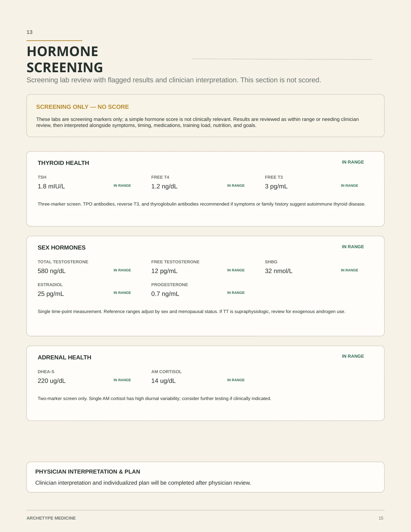411x532 pixels.
Task: Click the IN RANGE badge beside Free T3
Action: (x=350, y=186)
